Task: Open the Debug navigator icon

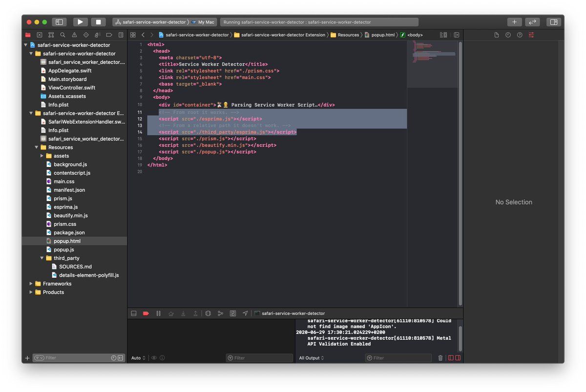Action: point(97,35)
